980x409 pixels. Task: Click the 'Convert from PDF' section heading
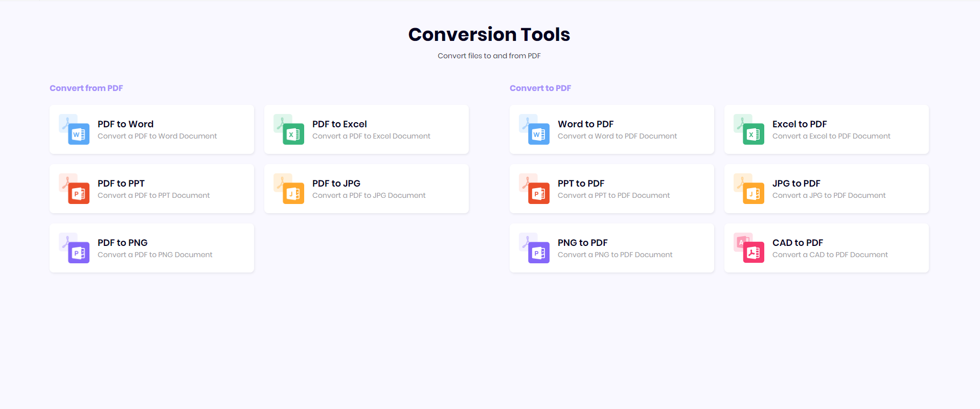click(86, 88)
